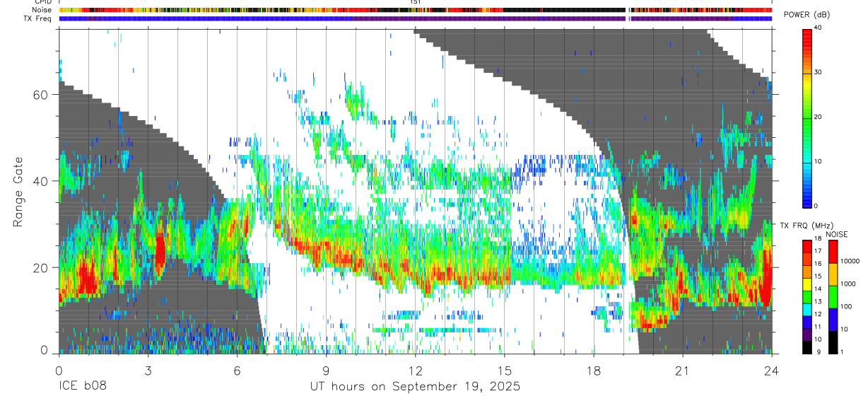
Task: Click the 0 label on power colorbar
Action: (x=816, y=206)
